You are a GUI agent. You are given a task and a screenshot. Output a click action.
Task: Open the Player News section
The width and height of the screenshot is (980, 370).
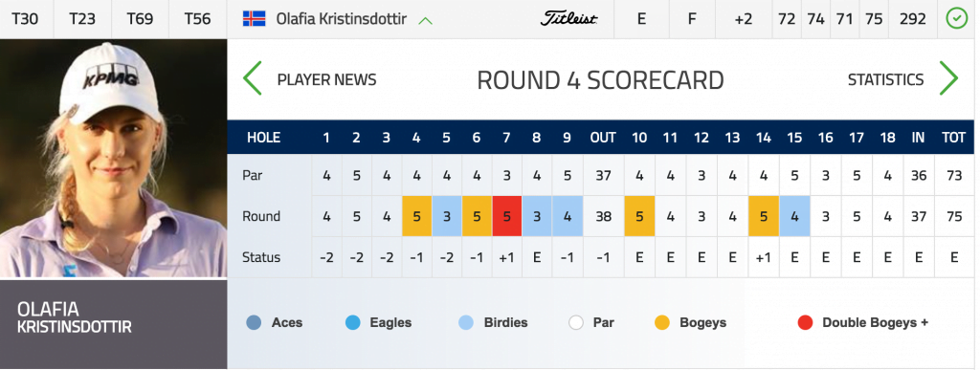tap(327, 80)
